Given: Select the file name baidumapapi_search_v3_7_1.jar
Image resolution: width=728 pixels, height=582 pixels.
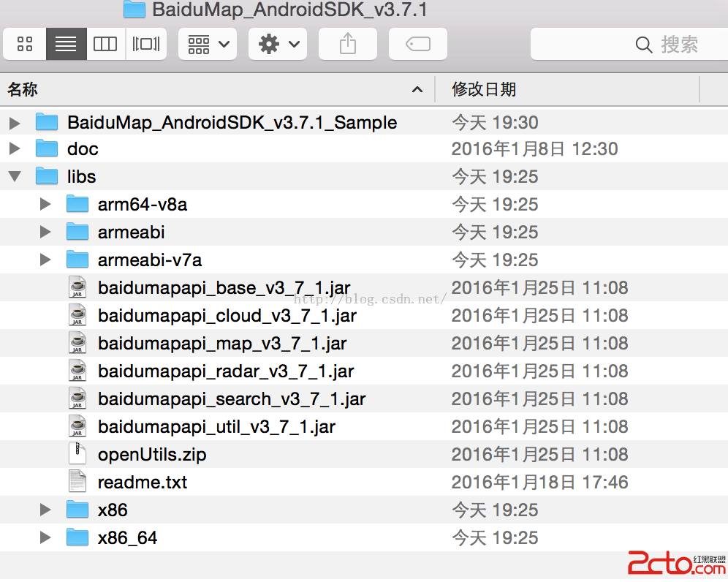Looking at the screenshot, I should tap(232, 399).
